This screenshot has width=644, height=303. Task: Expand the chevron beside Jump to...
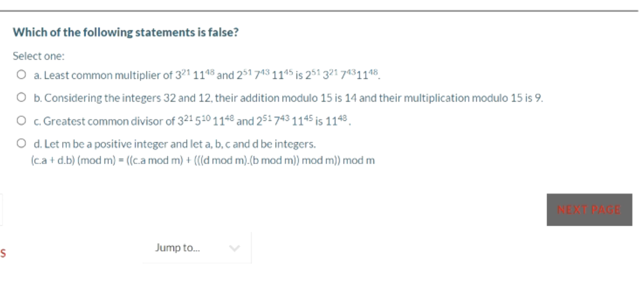click(235, 247)
